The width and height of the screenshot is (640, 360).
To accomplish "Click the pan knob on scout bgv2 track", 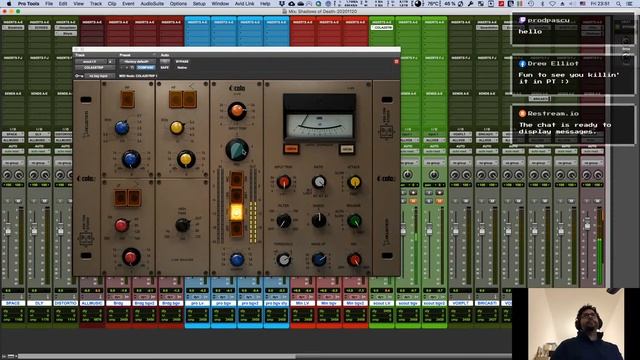I will coord(434,175).
